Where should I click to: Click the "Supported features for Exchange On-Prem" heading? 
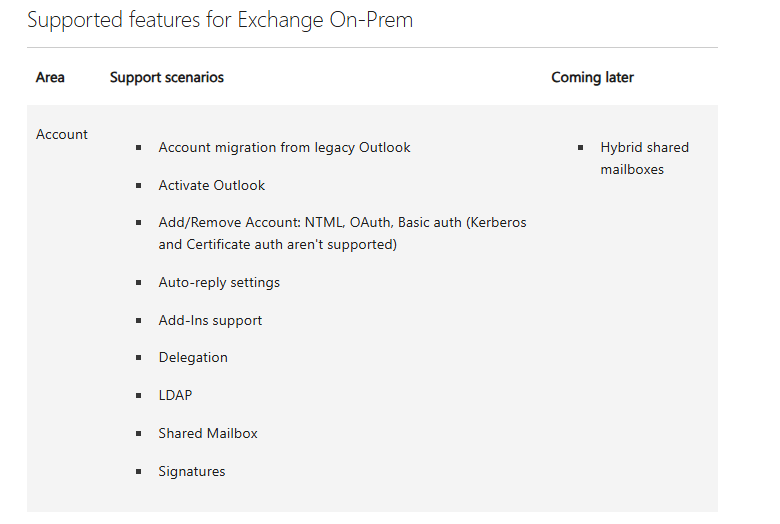point(220,20)
